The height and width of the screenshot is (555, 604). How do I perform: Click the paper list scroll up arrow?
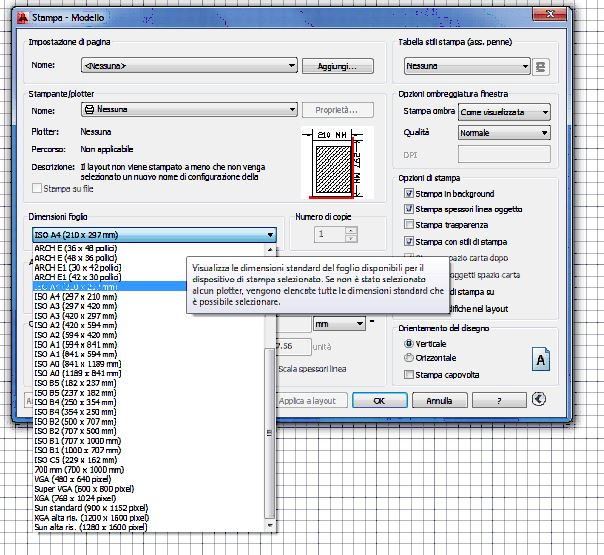[270, 250]
